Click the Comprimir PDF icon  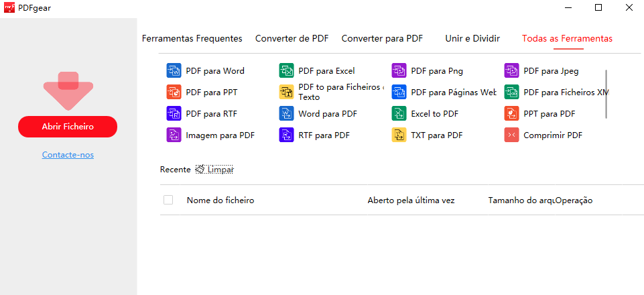(x=511, y=135)
